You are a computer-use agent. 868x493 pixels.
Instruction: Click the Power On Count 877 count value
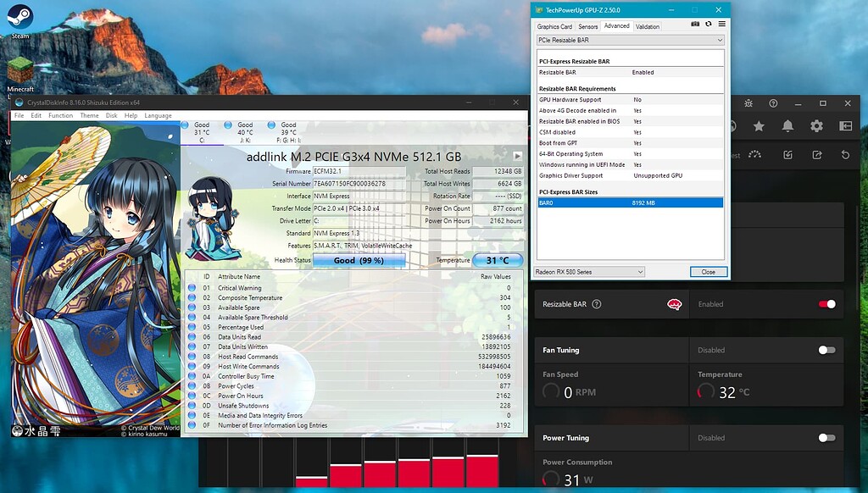498,208
